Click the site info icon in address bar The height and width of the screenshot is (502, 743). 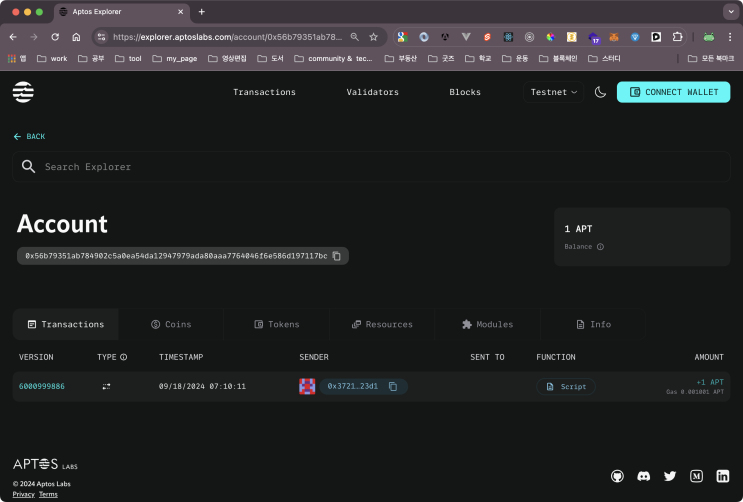pos(101,37)
